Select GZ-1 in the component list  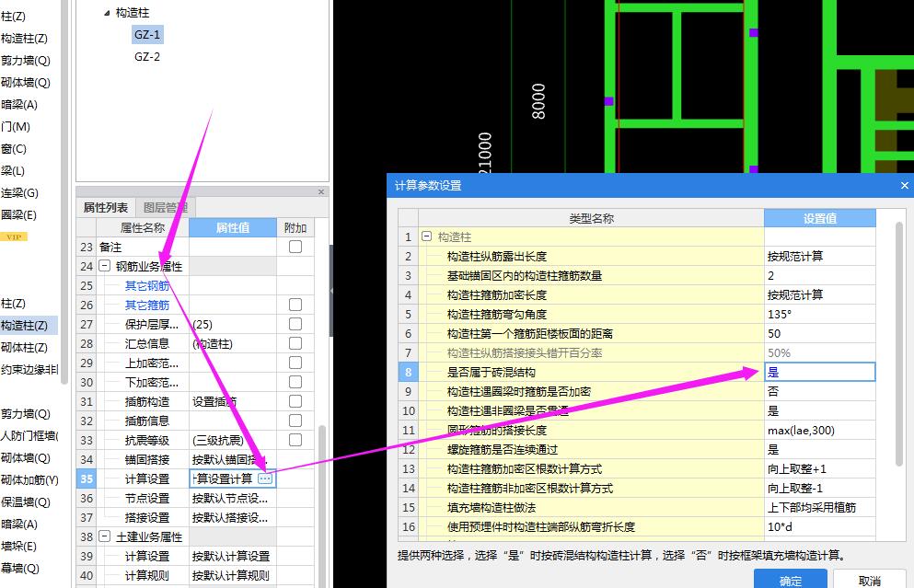[147, 34]
